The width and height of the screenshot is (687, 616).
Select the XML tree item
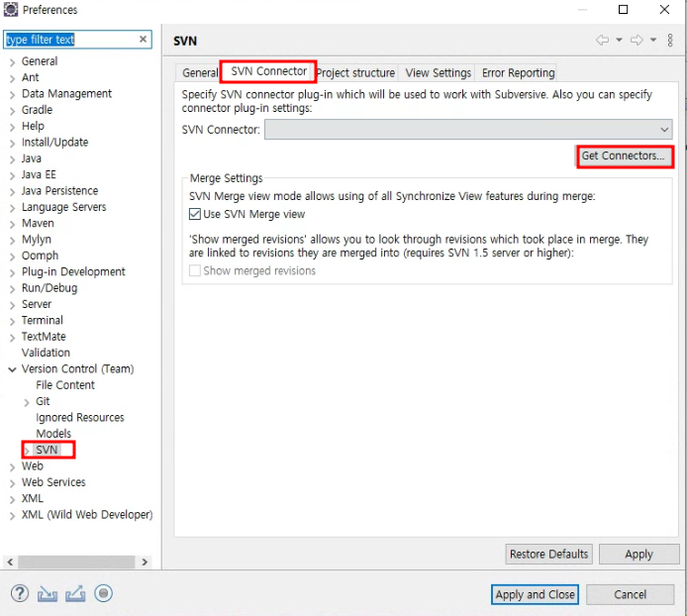(x=33, y=499)
